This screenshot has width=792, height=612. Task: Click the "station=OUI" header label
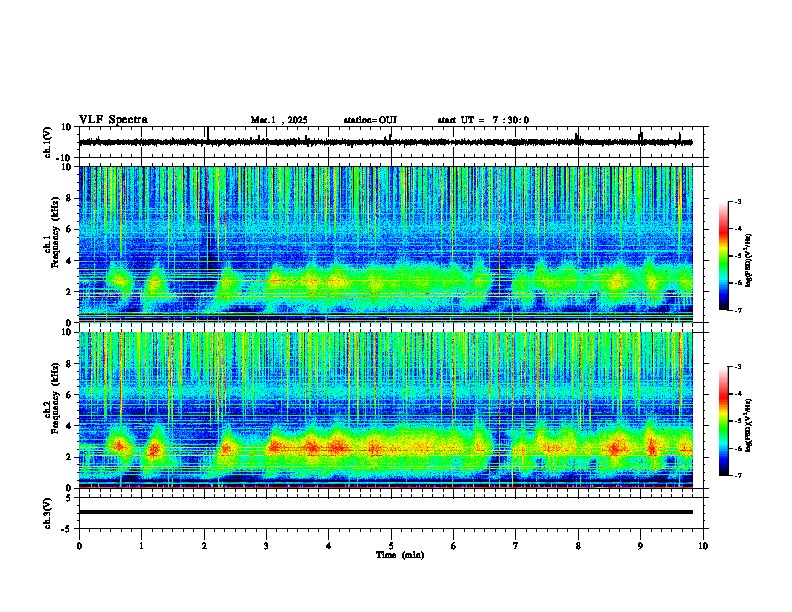(x=370, y=120)
